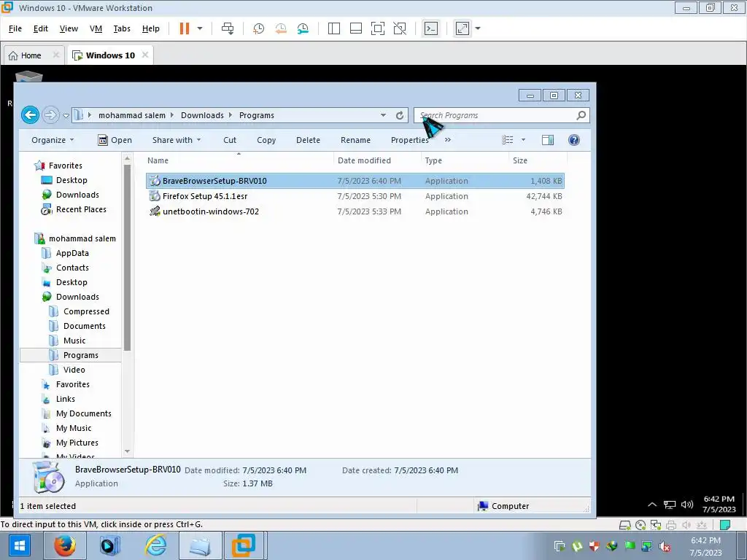Click Open in the Explorer toolbar
The image size is (747, 560).
[x=115, y=140]
